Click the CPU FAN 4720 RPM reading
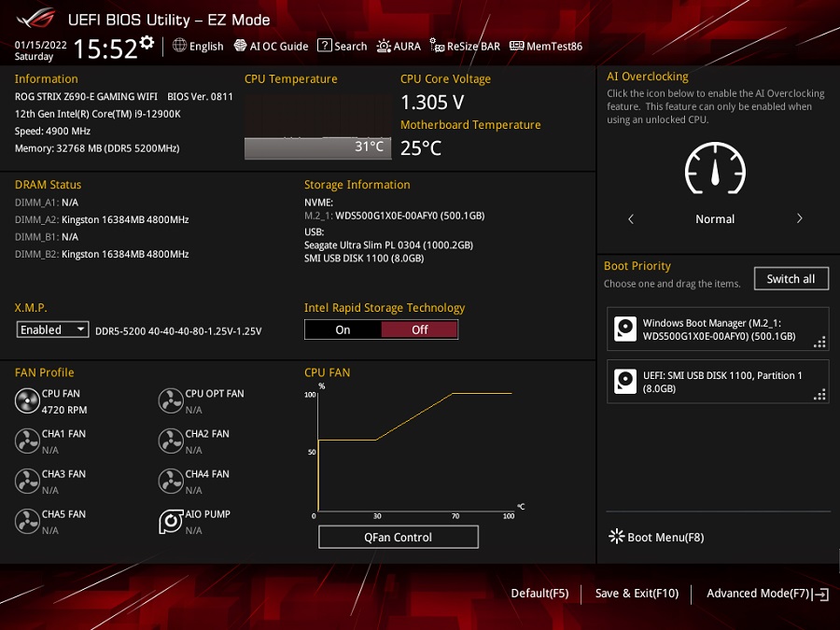Viewport: 840px width, 630px height. (64, 410)
